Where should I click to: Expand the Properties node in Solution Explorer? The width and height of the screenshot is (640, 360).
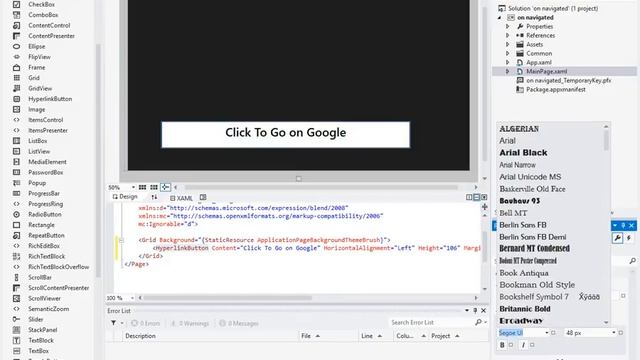click(x=508, y=27)
